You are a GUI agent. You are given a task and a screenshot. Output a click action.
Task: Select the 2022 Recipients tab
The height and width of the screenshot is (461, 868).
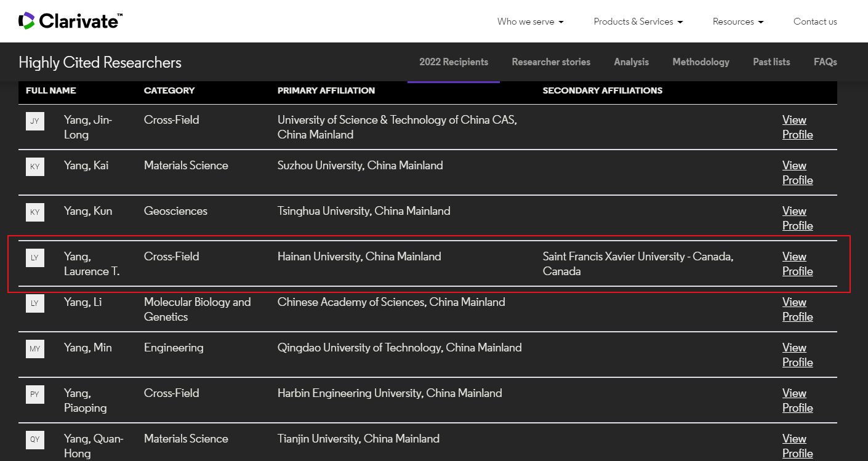pyautogui.click(x=454, y=62)
